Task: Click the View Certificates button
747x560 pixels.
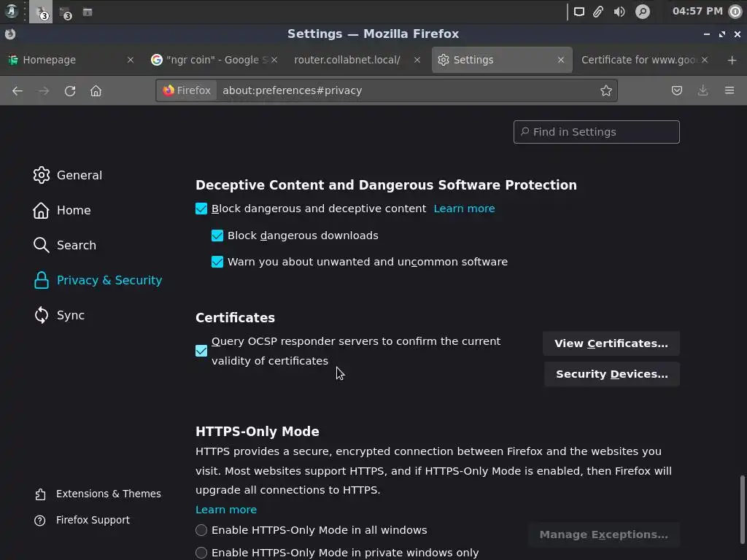Action: pos(611,343)
